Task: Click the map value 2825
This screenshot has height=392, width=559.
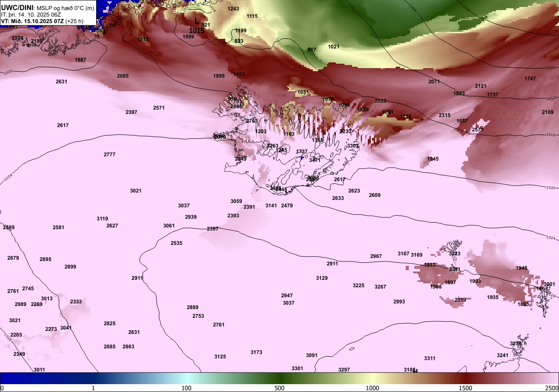Action: tap(110, 323)
